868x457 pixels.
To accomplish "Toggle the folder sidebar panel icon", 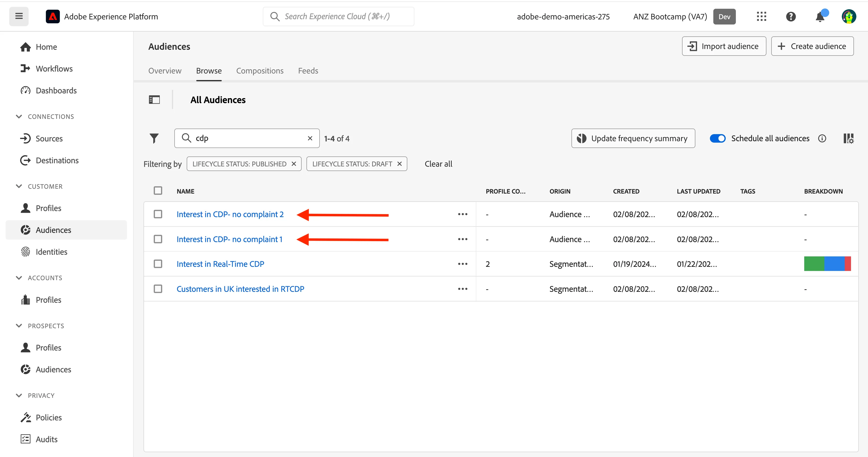I will (154, 100).
